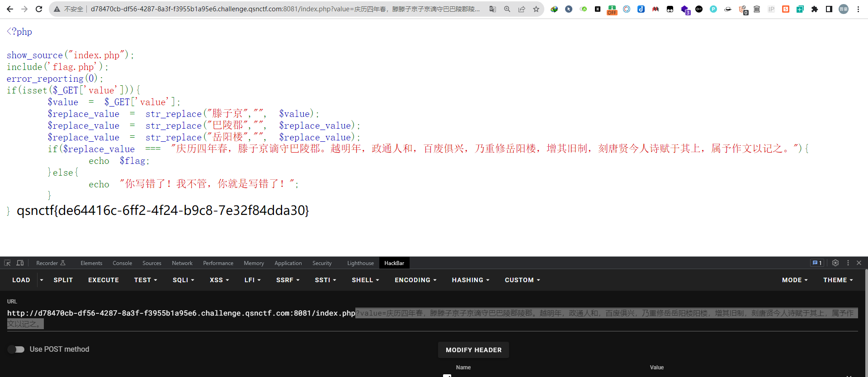Open the orange lightning extension icon

point(786,9)
